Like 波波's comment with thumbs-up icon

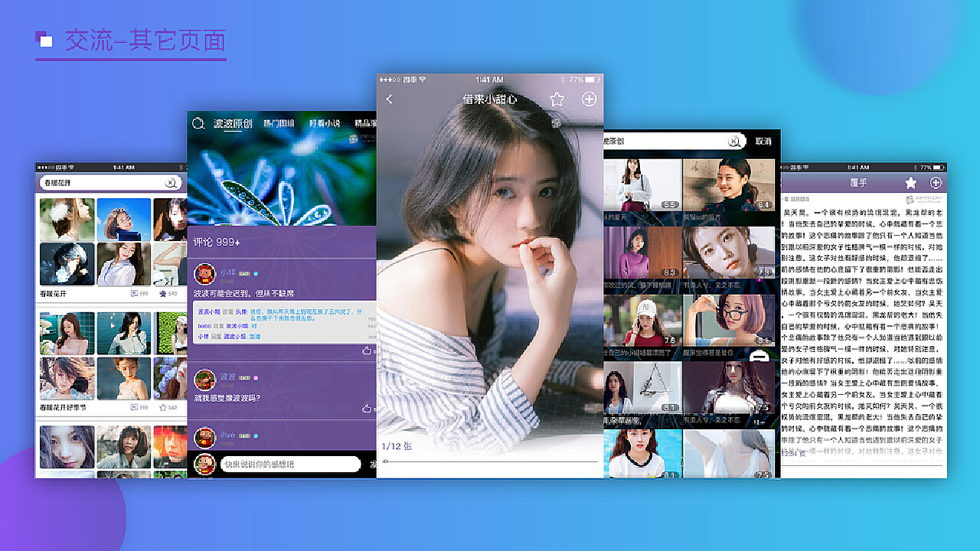point(367,409)
